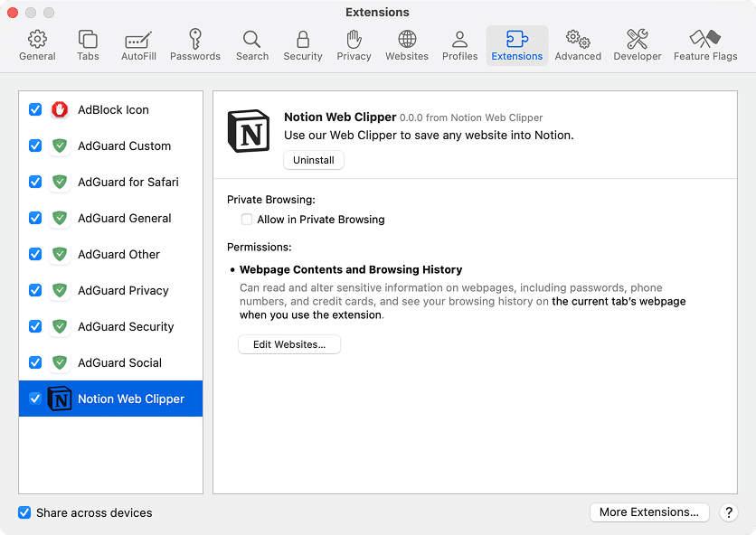Select the AdGuard for Safari row label
The height and width of the screenshot is (535, 756).
(128, 183)
